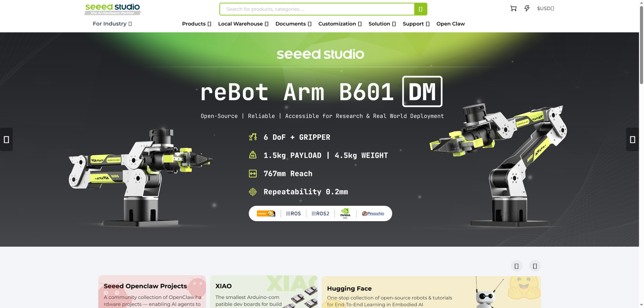Expand the Products menu

(x=196, y=24)
